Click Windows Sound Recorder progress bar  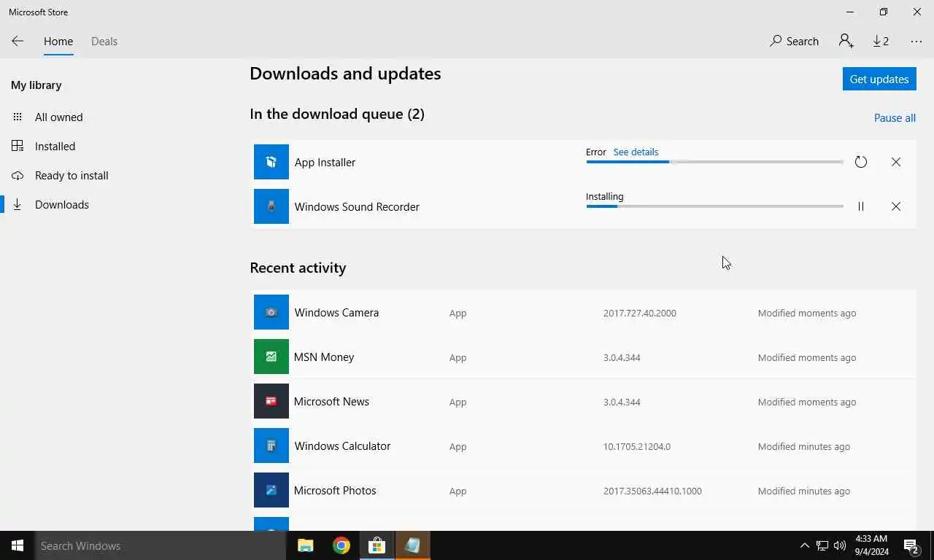pos(714,206)
